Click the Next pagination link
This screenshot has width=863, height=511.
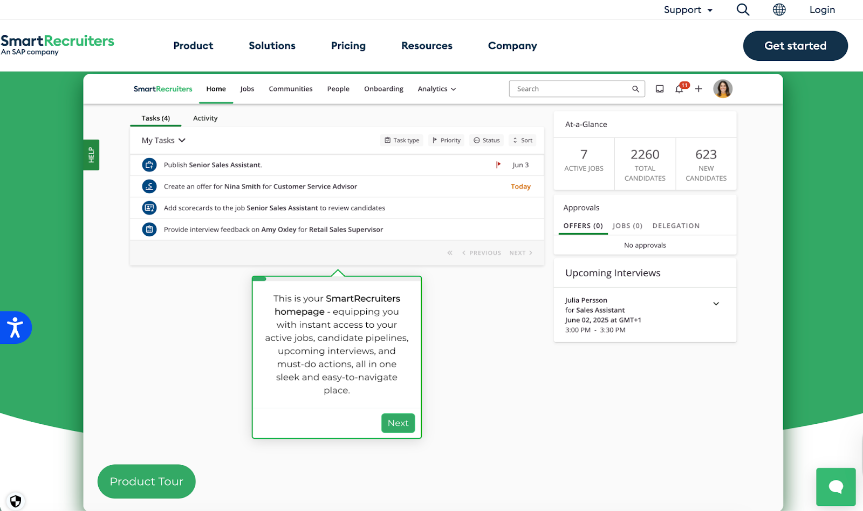(x=521, y=253)
